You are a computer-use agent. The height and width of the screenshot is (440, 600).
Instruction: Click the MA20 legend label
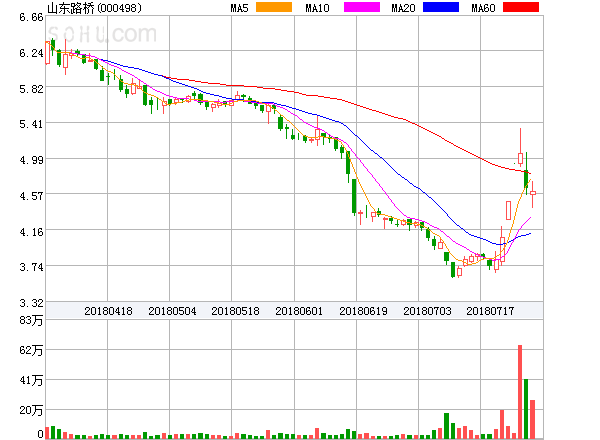[x=403, y=8]
